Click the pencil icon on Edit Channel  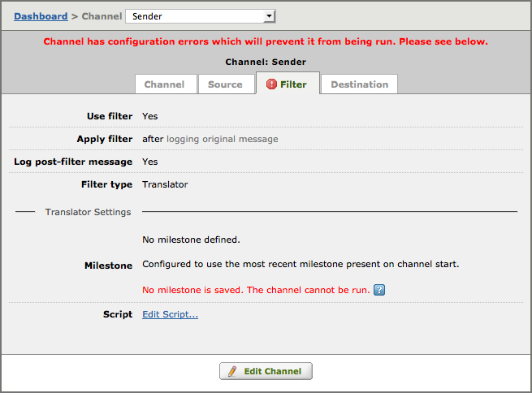pyautogui.click(x=232, y=371)
